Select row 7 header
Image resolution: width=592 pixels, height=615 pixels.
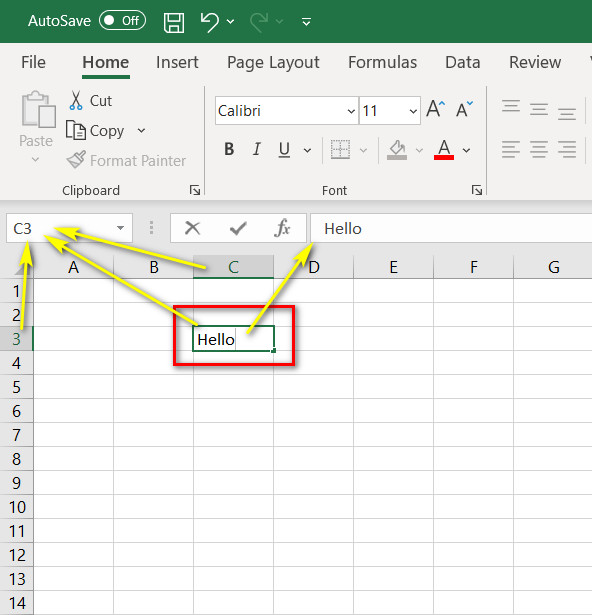click(16, 435)
